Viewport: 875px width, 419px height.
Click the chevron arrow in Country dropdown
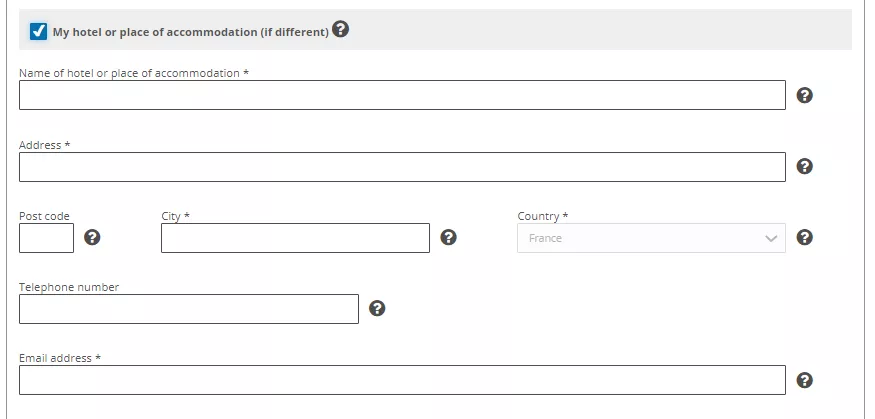pyautogui.click(x=771, y=239)
